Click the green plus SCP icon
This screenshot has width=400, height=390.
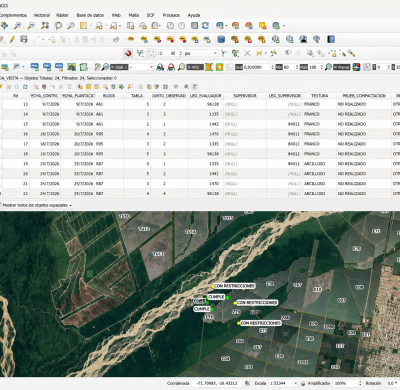point(219,67)
